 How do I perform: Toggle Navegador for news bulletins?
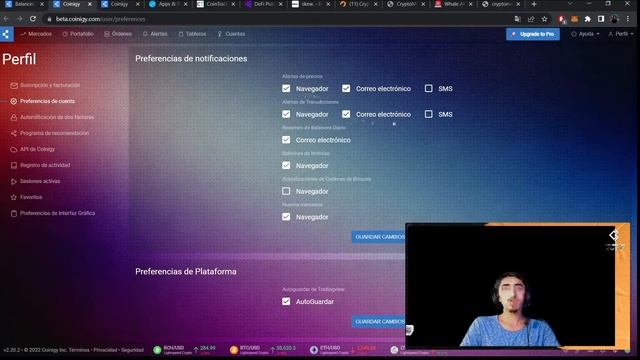[286, 166]
